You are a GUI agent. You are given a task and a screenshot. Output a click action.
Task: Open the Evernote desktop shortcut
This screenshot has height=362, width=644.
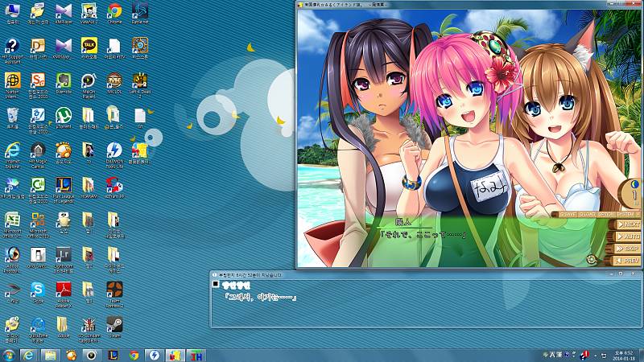pos(64,81)
